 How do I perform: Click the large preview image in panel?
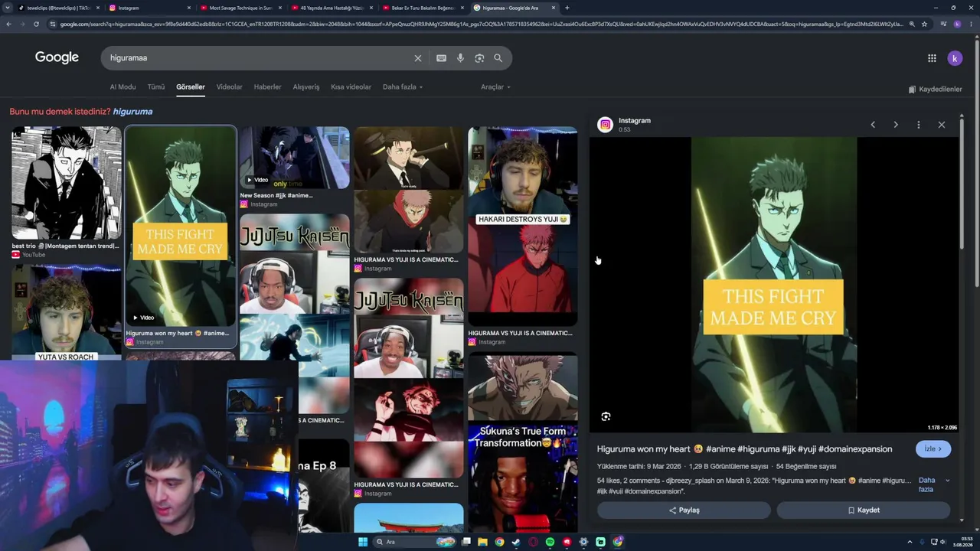(774, 285)
